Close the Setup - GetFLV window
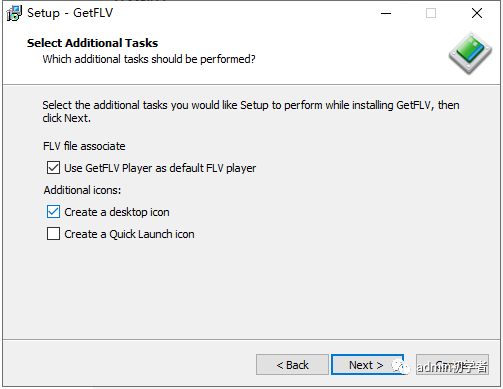The height and width of the screenshot is (389, 503). click(x=477, y=13)
